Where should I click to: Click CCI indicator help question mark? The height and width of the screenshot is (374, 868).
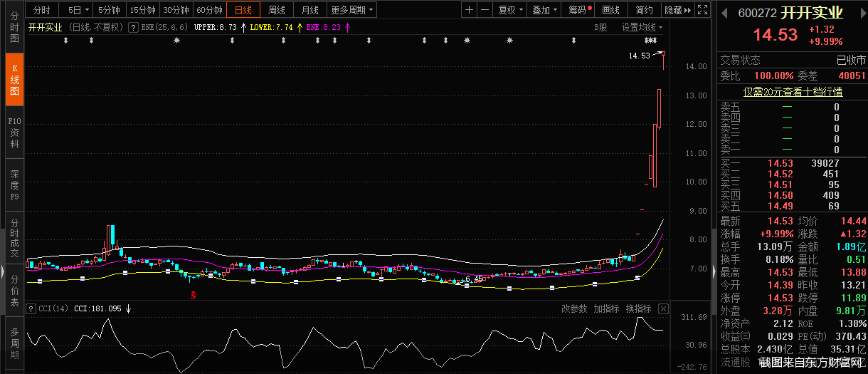(x=31, y=309)
